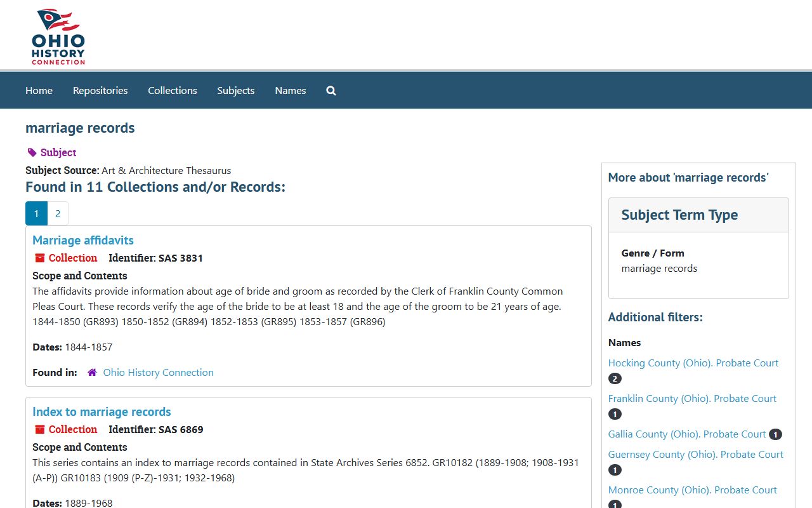Click the Subject Term Type panel heading

tap(679, 215)
